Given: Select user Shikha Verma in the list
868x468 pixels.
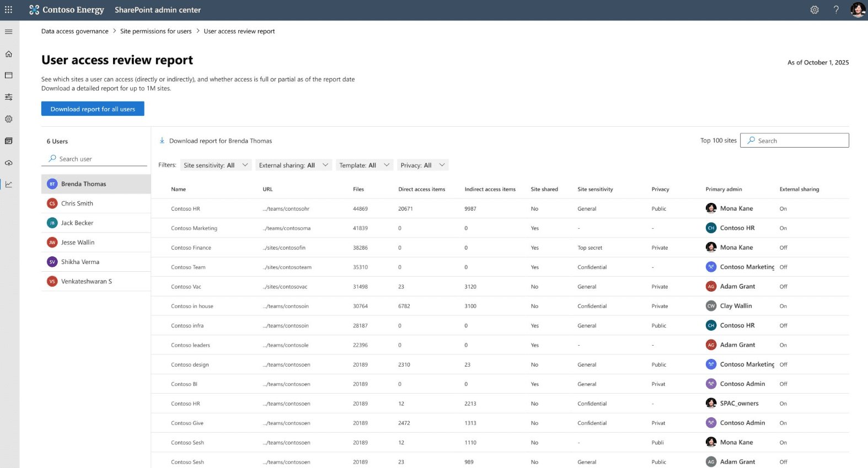Looking at the screenshot, I should (x=96, y=262).
